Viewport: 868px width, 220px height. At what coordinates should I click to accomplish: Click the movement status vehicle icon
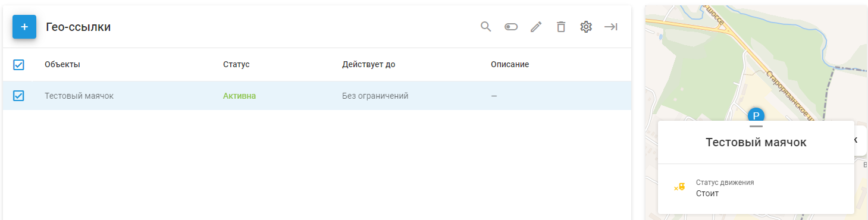(679, 187)
